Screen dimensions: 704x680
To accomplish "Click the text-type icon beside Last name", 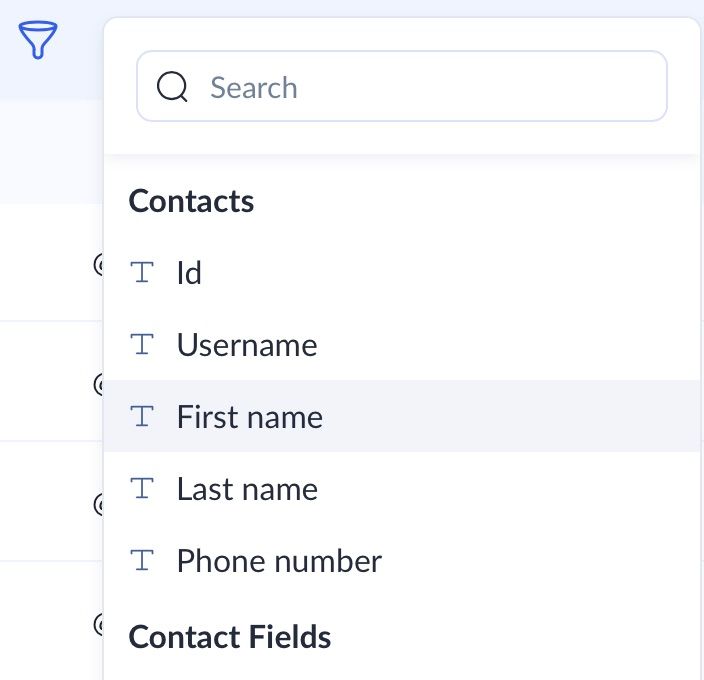I will point(143,488).
